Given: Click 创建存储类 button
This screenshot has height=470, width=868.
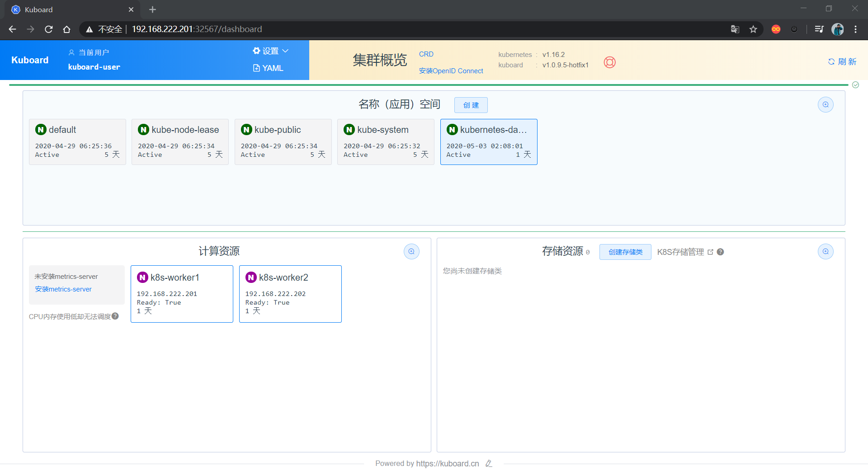Looking at the screenshot, I should pyautogui.click(x=625, y=252).
